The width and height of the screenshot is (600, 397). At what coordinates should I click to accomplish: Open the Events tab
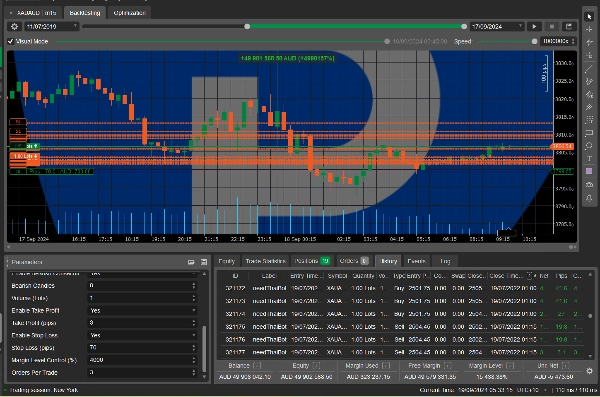pyautogui.click(x=416, y=261)
